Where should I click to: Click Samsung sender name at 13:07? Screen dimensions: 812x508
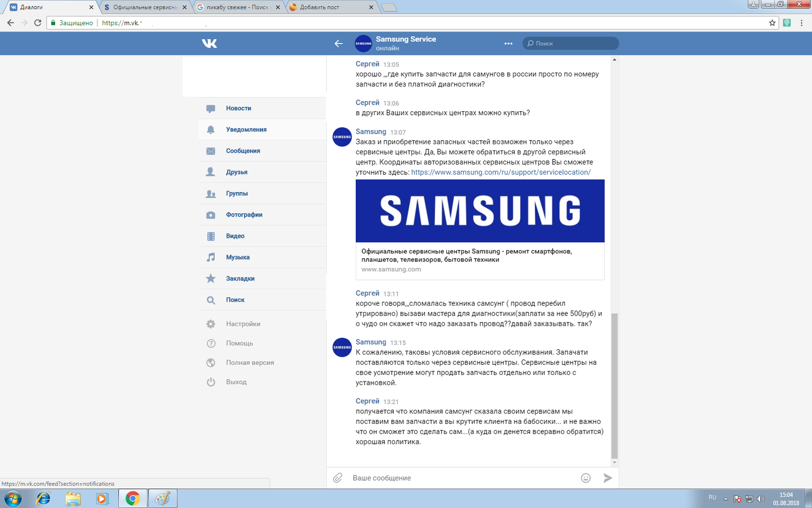[x=371, y=132]
